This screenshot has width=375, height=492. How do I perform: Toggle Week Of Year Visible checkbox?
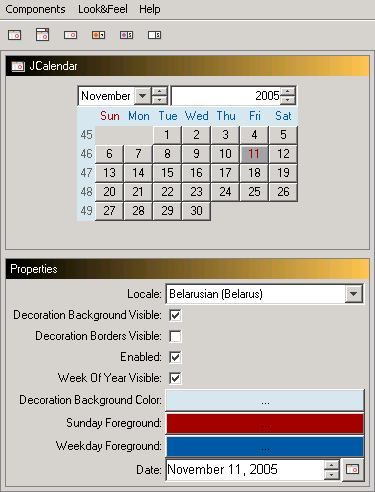coord(175,378)
